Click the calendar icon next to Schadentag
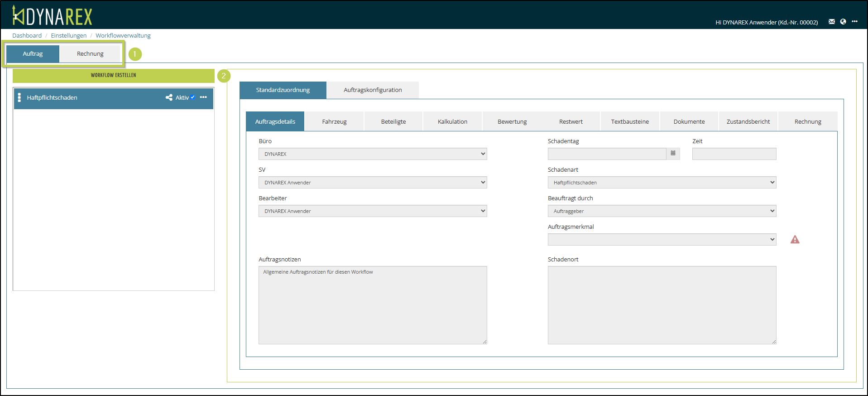The height and width of the screenshot is (396, 868). (x=673, y=154)
